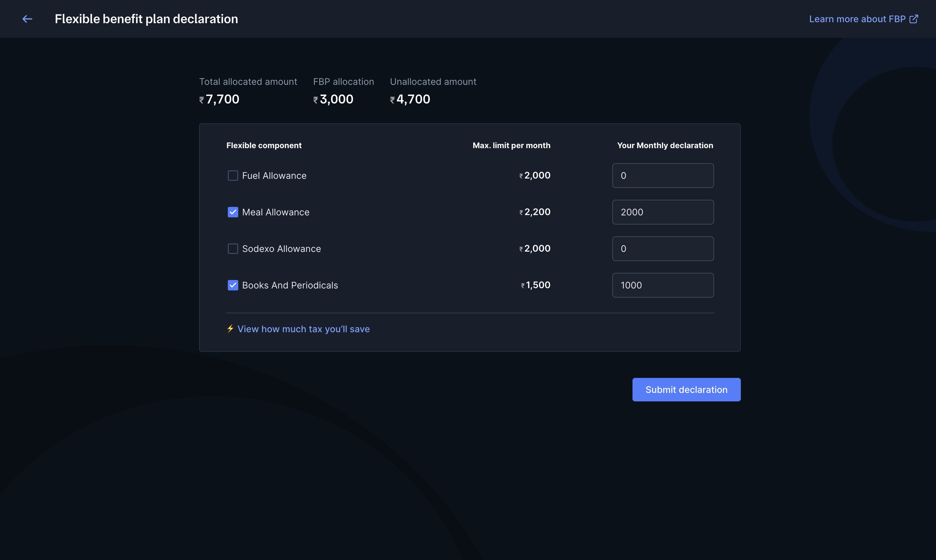
Task: Focus the Fuel Allowance declaration field
Action: 663,176
